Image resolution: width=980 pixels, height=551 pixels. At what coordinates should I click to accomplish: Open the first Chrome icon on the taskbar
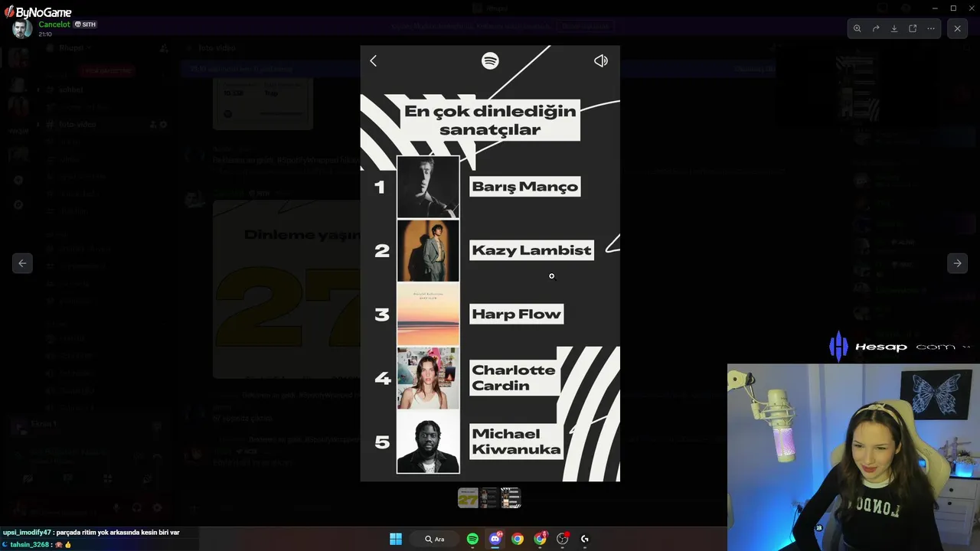click(518, 539)
